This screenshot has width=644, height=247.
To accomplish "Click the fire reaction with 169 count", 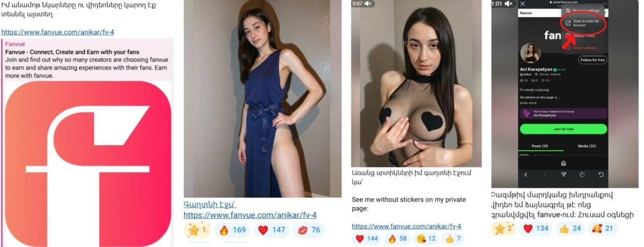I will coord(230,230).
